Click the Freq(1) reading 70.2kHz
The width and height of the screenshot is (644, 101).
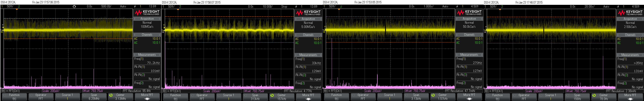(x=153, y=63)
